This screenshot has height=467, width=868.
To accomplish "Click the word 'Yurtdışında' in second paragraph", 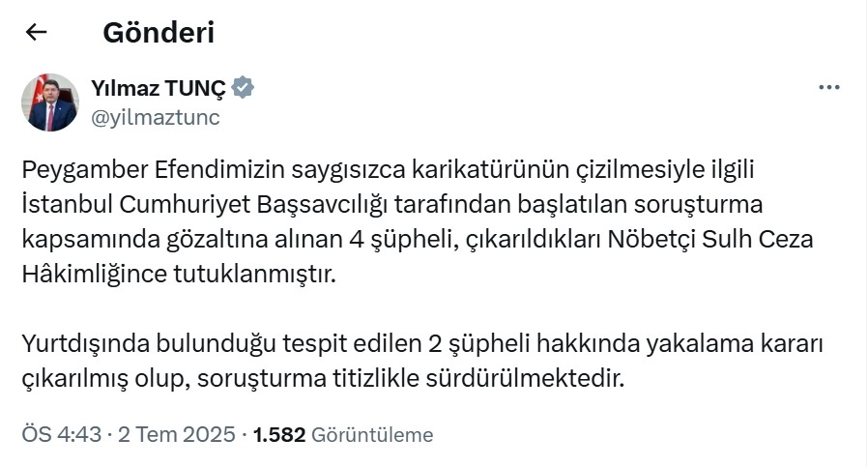I will tap(81, 344).
